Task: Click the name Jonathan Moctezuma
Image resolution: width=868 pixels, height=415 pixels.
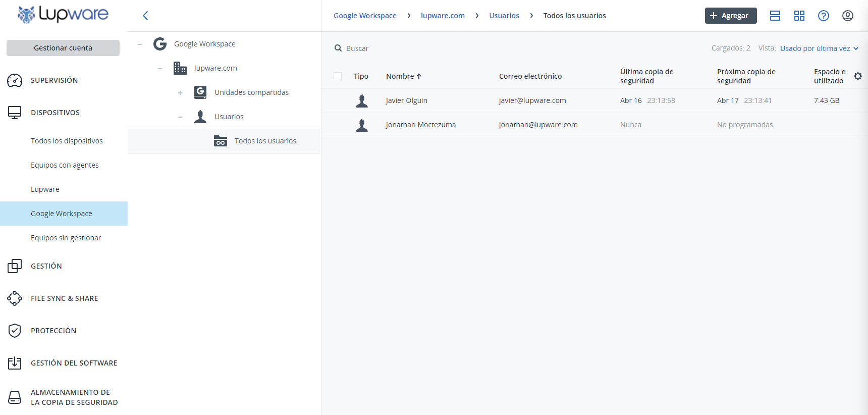Action: tap(420, 125)
